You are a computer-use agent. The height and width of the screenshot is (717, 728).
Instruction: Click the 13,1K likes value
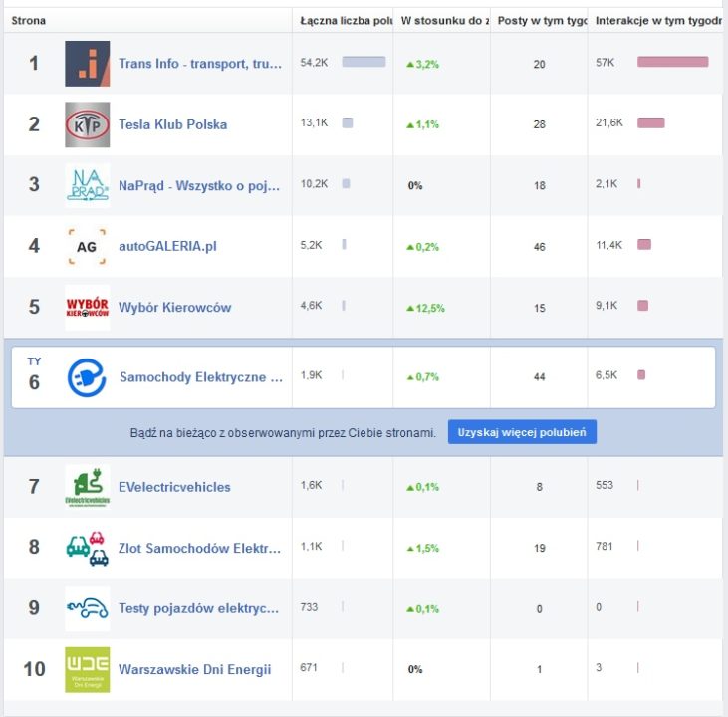point(314,123)
